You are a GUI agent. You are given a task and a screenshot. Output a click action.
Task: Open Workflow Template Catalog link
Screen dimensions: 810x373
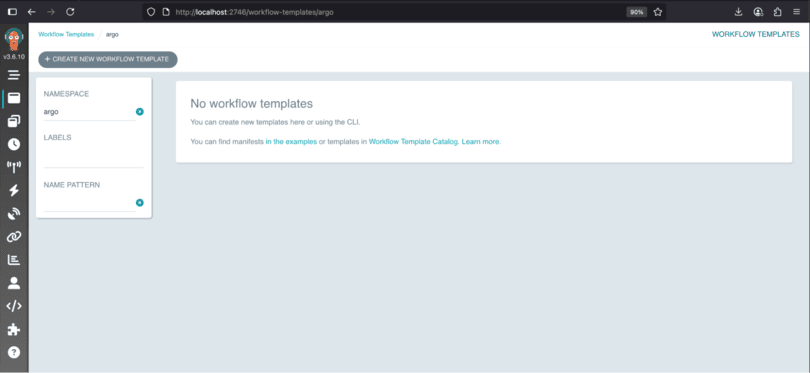pyautogui.click(x=413, y=142)
